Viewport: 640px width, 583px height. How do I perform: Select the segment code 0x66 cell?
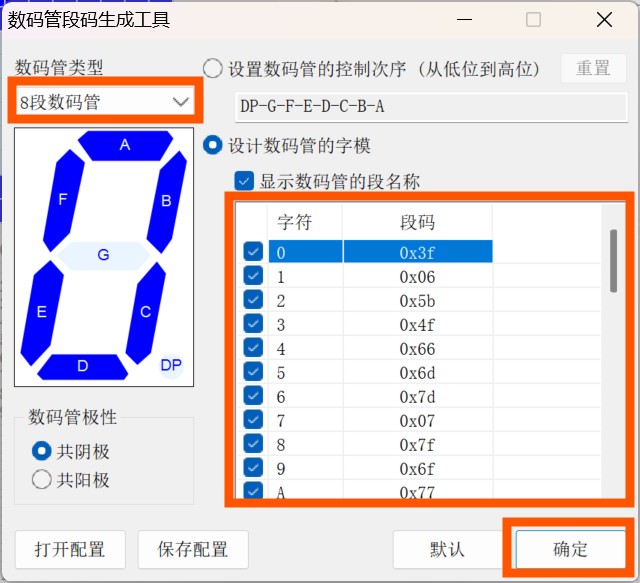pos(418,348)
